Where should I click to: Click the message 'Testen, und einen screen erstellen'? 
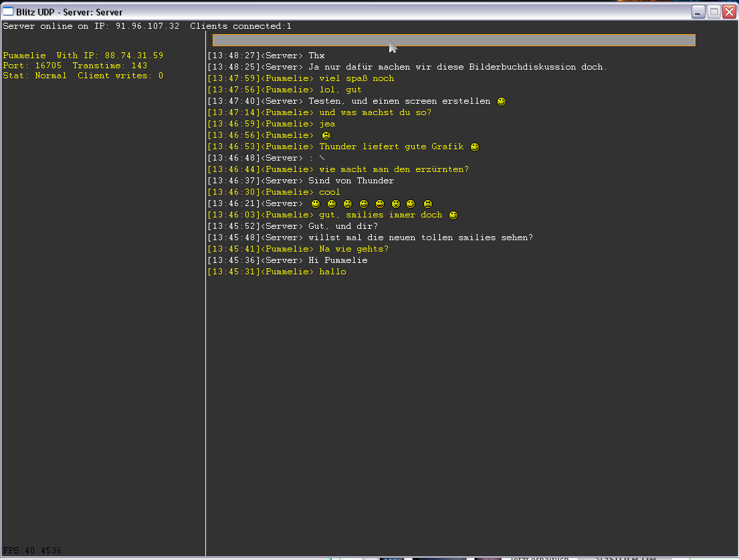click(x=400, y=101)
